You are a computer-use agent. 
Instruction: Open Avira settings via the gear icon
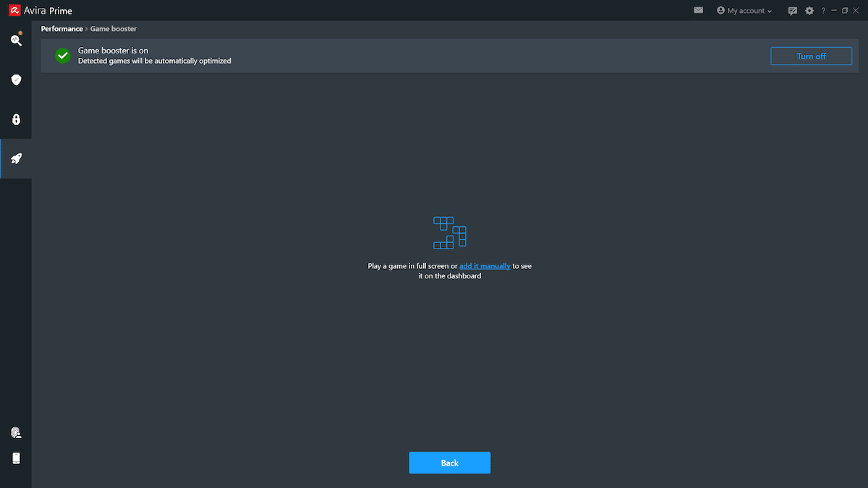pos(809,10)
